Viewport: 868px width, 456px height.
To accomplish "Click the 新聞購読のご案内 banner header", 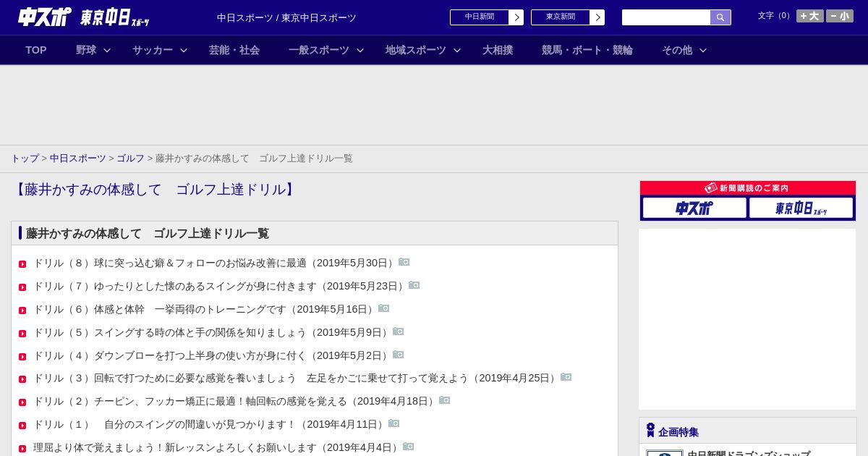I will (x=748, y=188).
